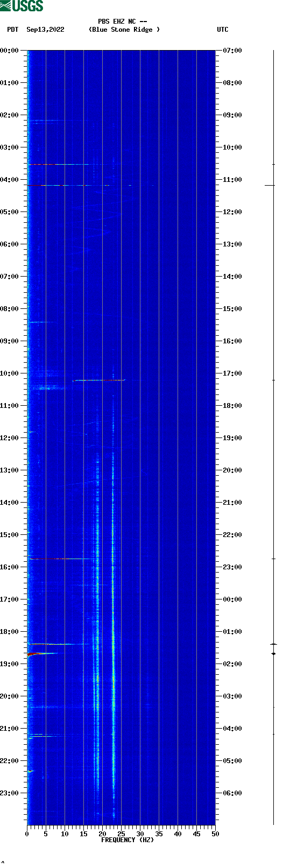Viewport: 297px width, 868px height.
Task: Click the 25 Hz frequency tick label
Action: coord(121,834)
